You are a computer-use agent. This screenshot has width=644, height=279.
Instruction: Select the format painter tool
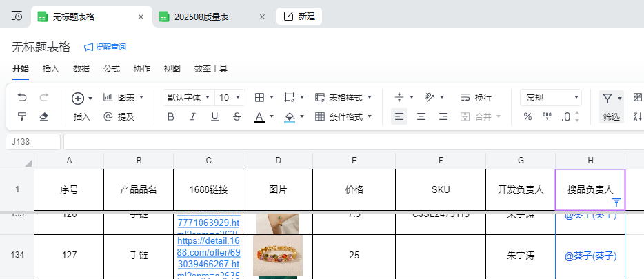click(x=22, y=116)
